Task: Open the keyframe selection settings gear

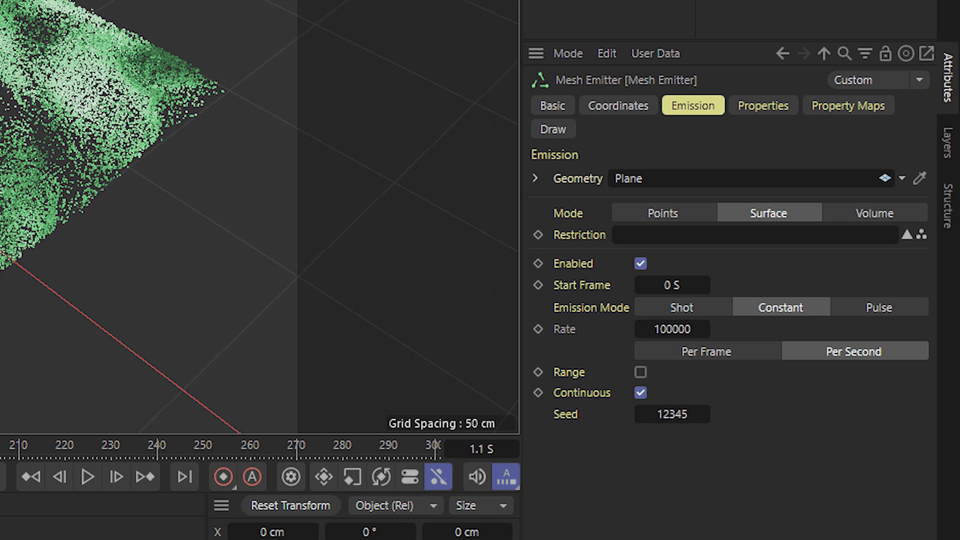Action: tap(291, 476)
